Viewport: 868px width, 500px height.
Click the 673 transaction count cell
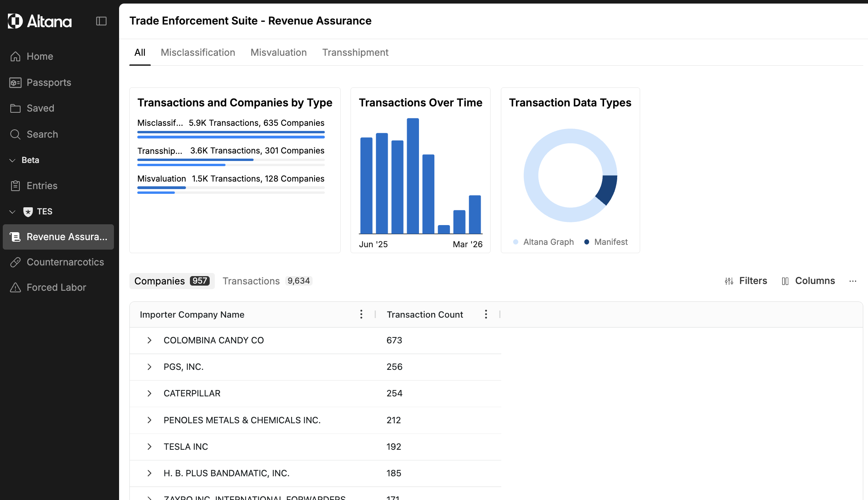(x=394, y=341)
